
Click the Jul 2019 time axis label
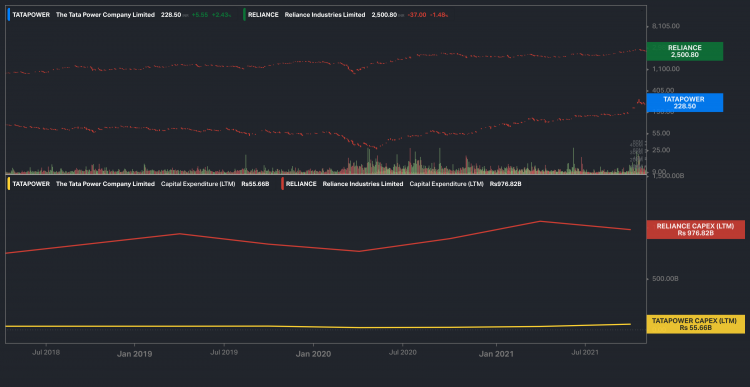(224, 352)
